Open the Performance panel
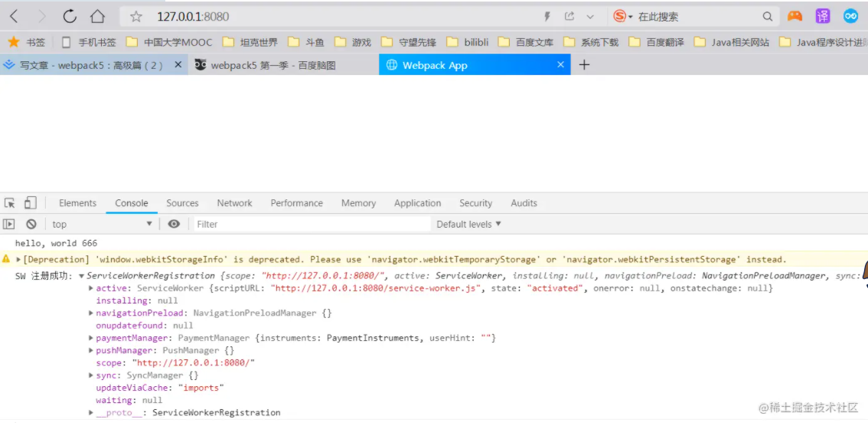 coord(297,203)
